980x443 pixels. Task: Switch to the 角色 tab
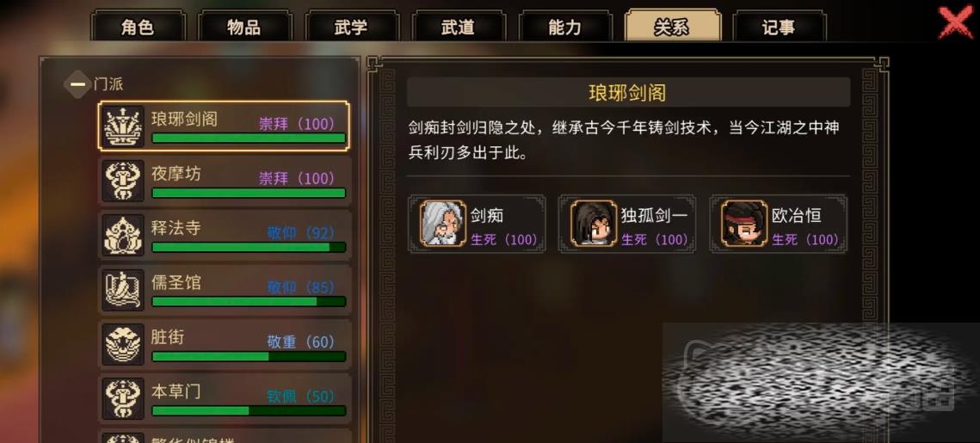click(x=138, y=27)
